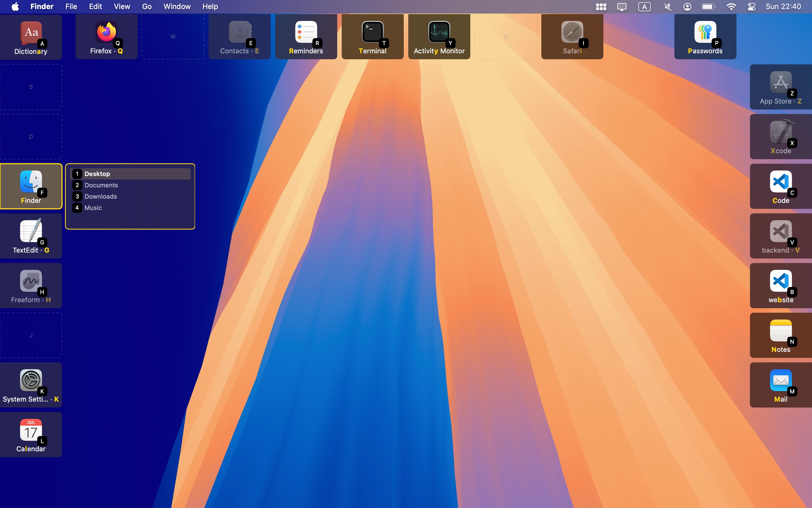812x508 pixels.
Task: Open the input source A menu
Action: pyautogui.click(x=645, y=7)
